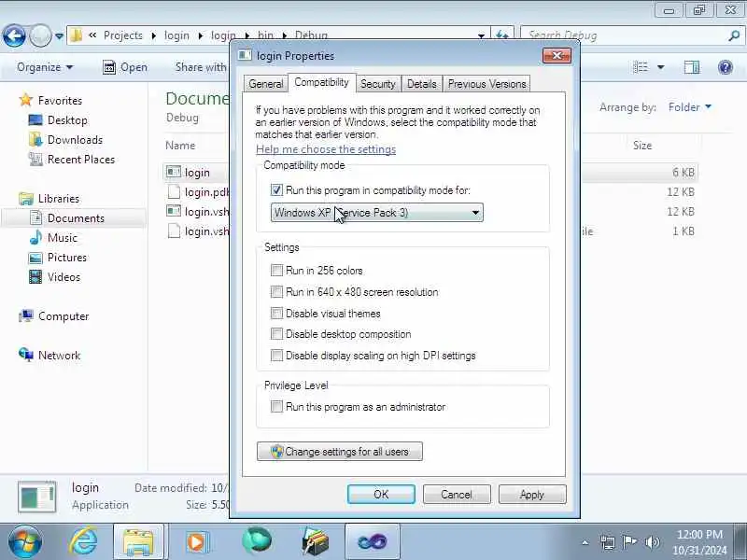Select Favorites in navigation pane

[x=50, y=101]
